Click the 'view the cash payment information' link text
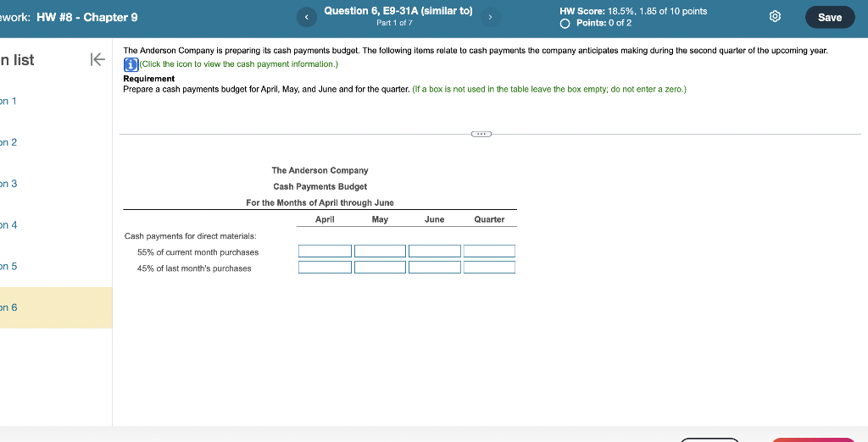Image resolution: width=868 pixels, height=442 pixels. 238,64
